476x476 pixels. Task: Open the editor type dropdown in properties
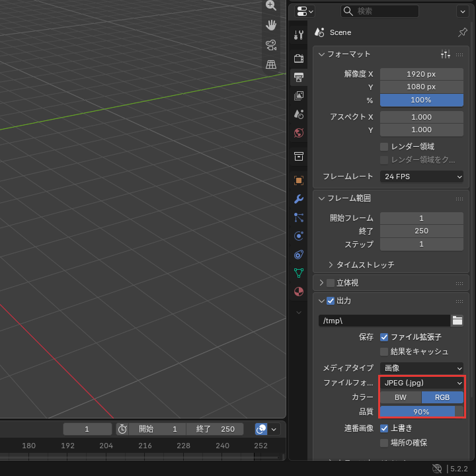305,11
